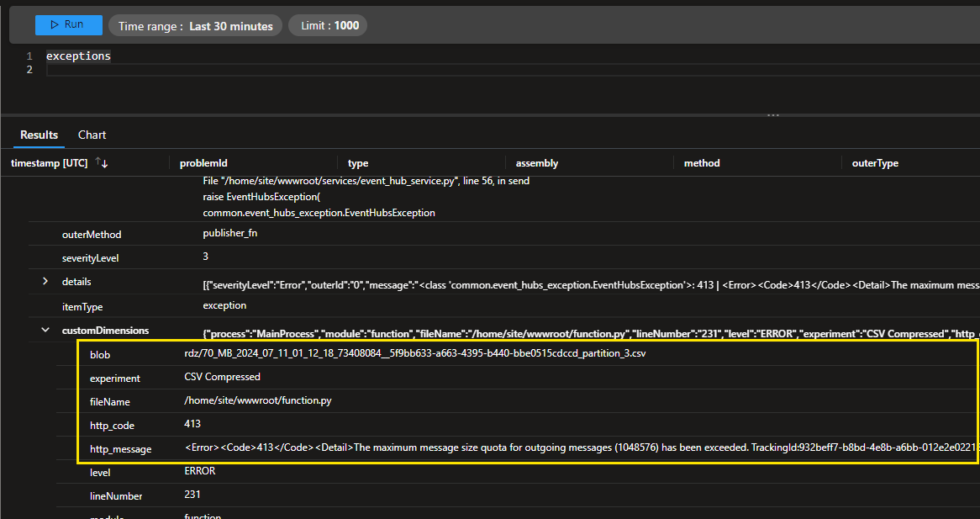Viewport: 980px width, 519px height.
Task: Select the http_code value 413
Action: 192,424
